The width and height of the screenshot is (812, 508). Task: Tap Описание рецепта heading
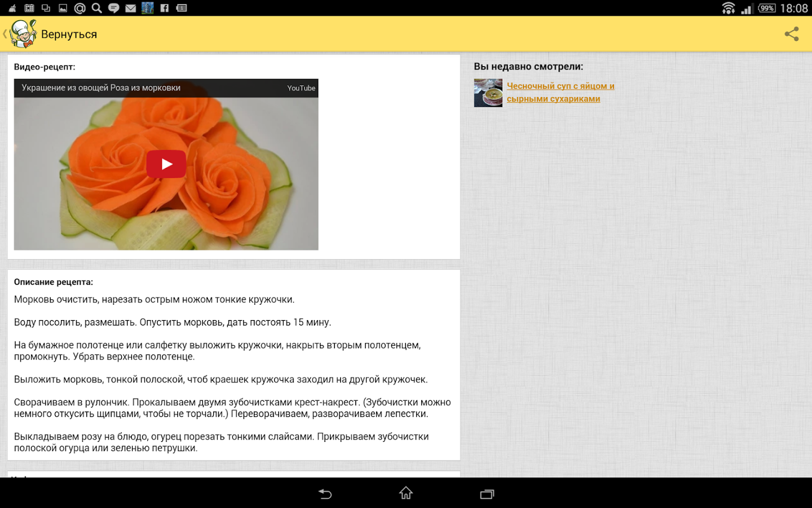click(x=54, y=282)
